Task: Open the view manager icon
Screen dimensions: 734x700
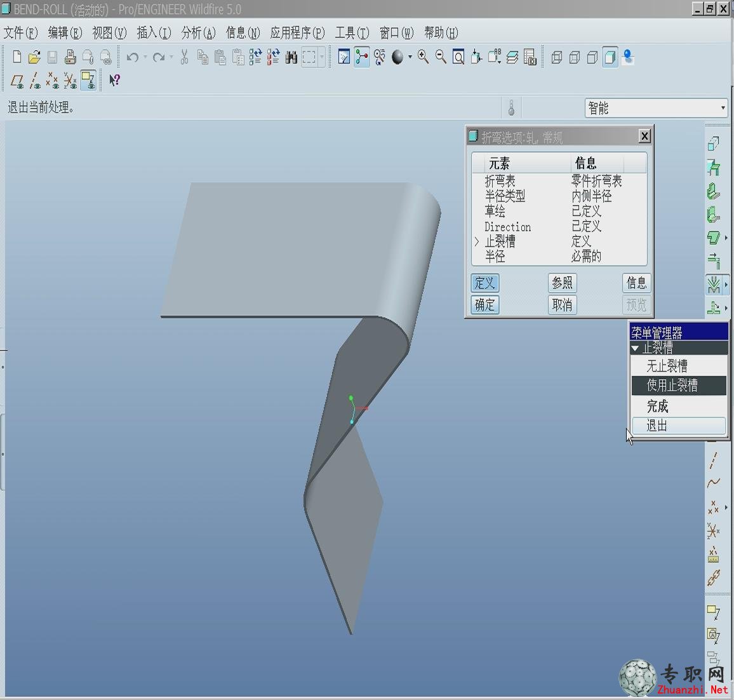Action: pos(530,57)
